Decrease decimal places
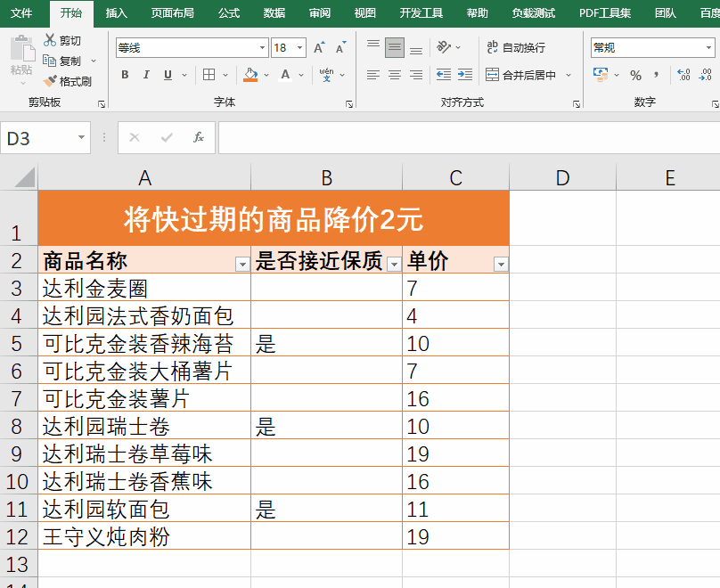The height and width of the screenshot is (588, 720). (x=705, y=74)
